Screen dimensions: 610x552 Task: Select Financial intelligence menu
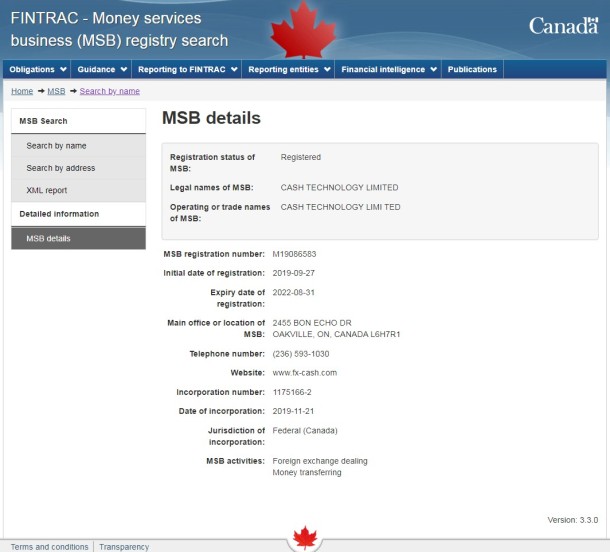pyautogui.click(x=388, y=69)
